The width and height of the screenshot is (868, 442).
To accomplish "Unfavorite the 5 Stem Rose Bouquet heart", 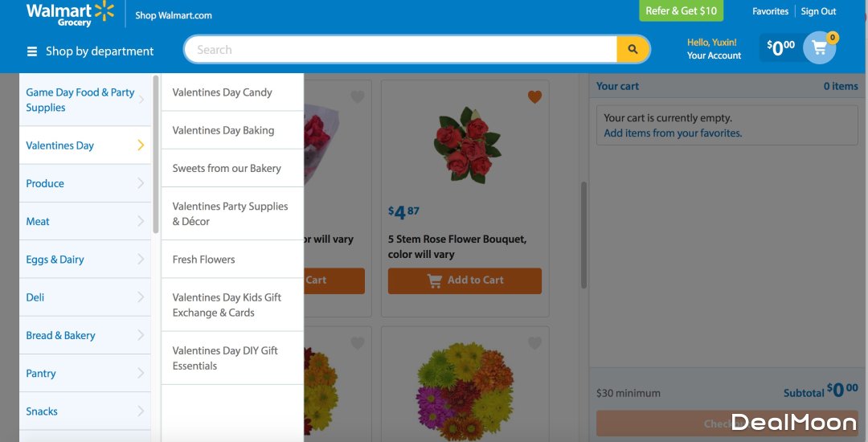I will [534, 96].
